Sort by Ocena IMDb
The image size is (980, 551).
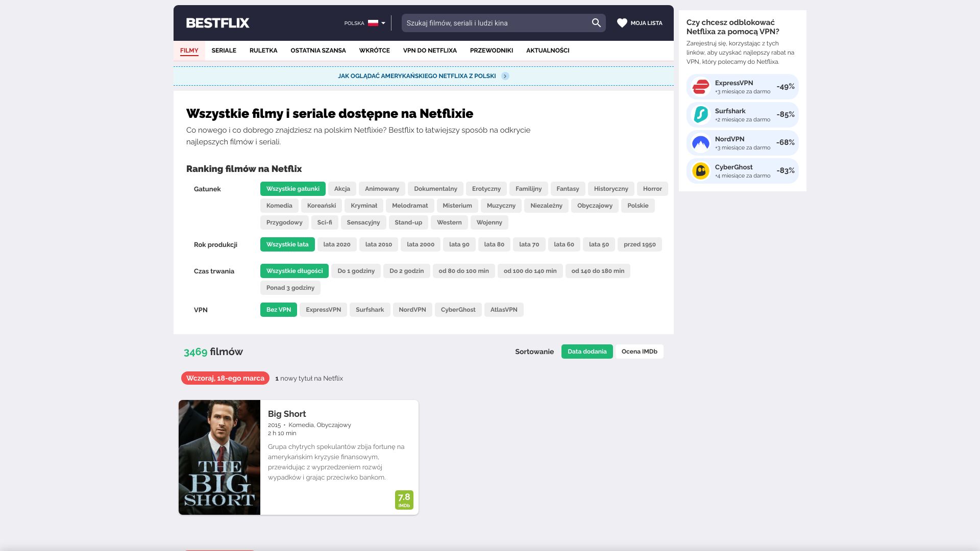[x=640, y=352]
